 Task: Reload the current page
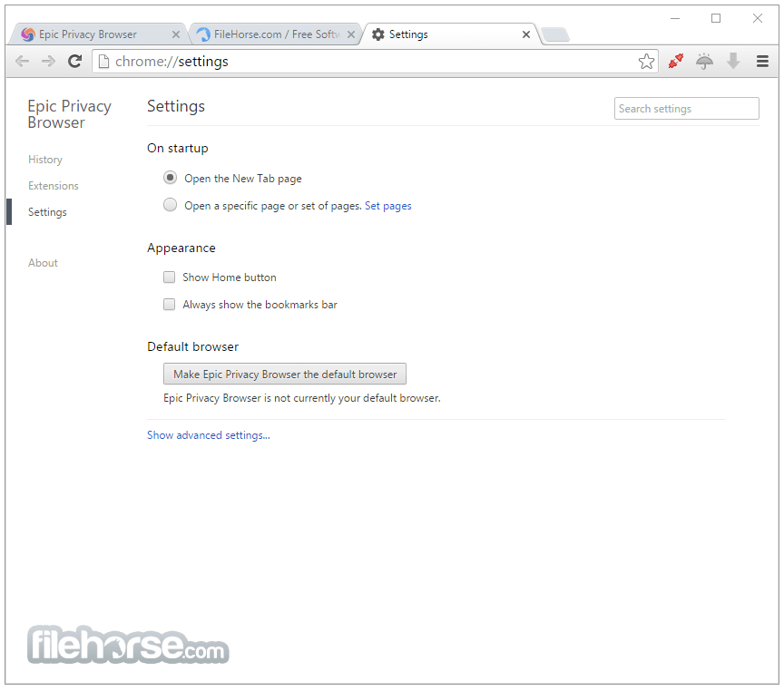pyautogui.click(x=75, y=62)
